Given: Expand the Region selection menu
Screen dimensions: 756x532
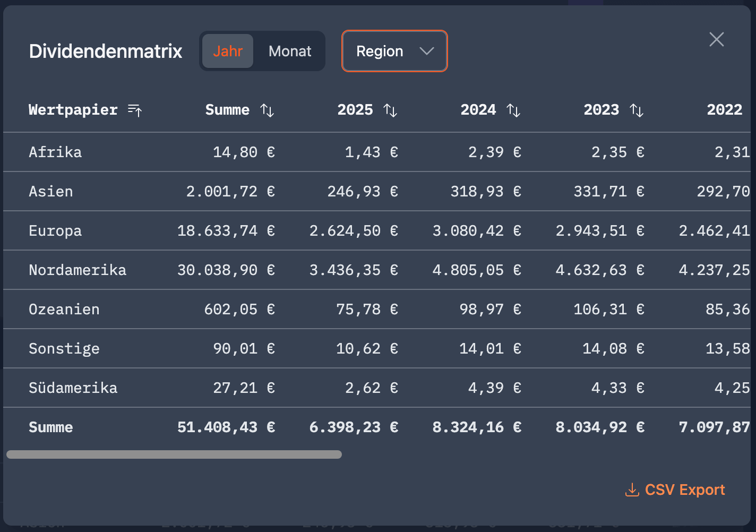Looking at the screenshot, I should click(394, 51).
